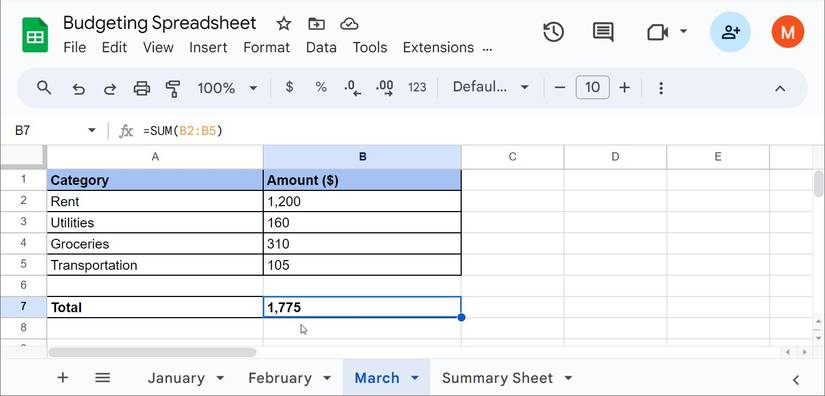Select the cell showing 1,200
This screenshot has height=396, width=825.
pos(363,201)
